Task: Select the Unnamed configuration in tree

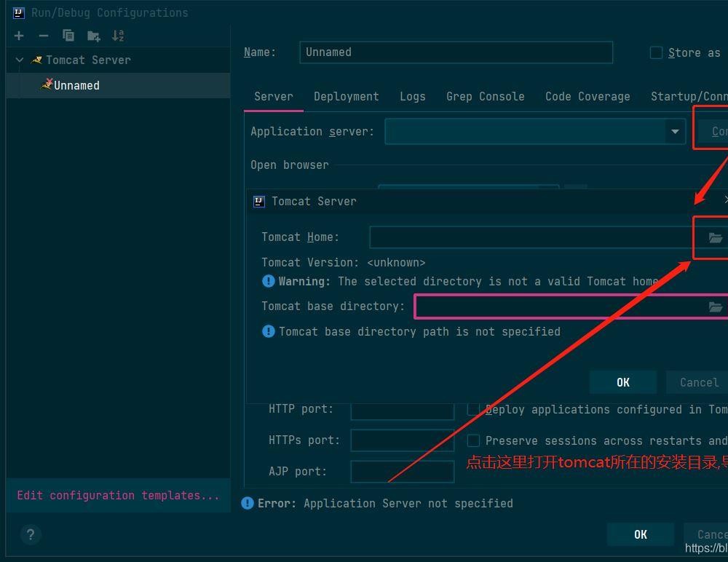Action: point(76,86)
